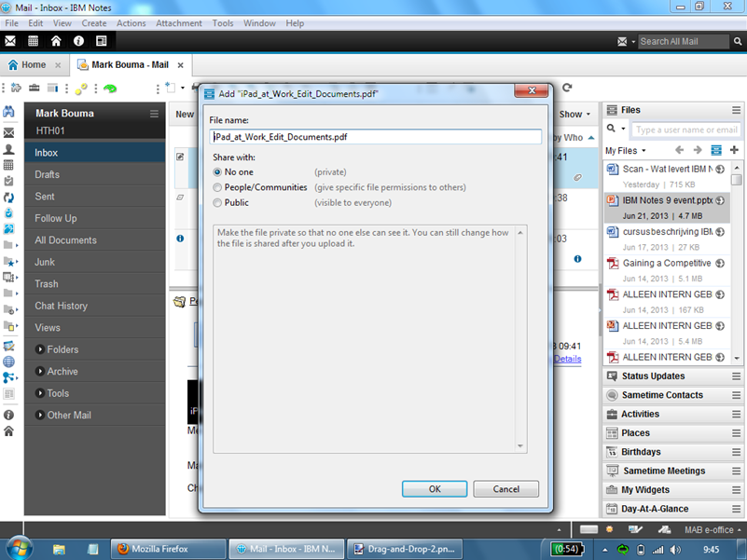Expand the Archive section
Image resolution: width=747 pixels, height=560 pixels.
click(40, 372)
